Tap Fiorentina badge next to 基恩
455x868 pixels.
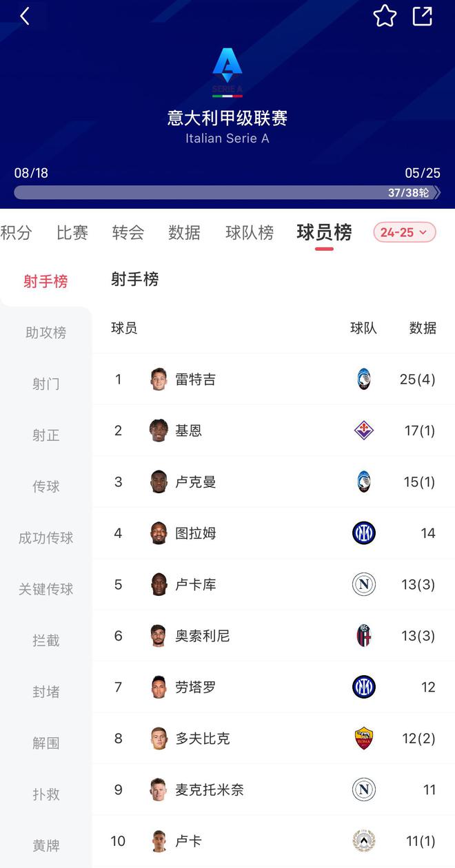tap(364, 431)
